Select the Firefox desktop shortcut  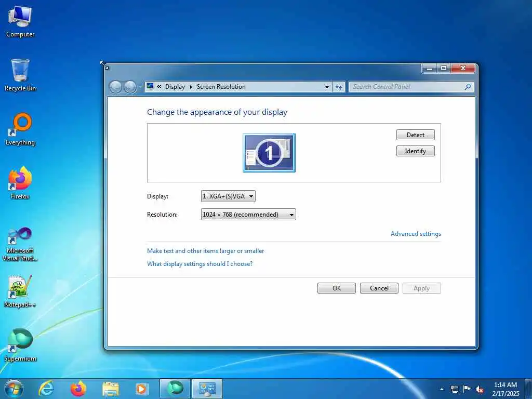click(x=20, y=183)
